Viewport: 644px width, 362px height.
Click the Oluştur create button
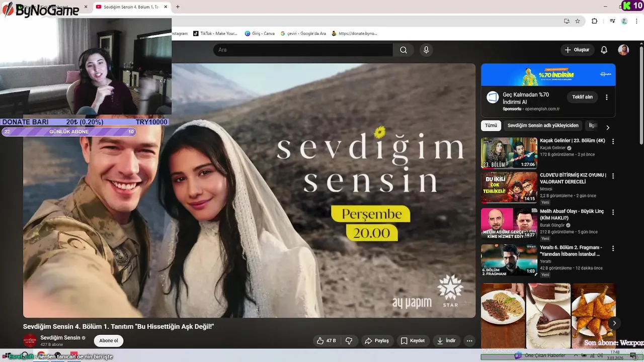577,50
